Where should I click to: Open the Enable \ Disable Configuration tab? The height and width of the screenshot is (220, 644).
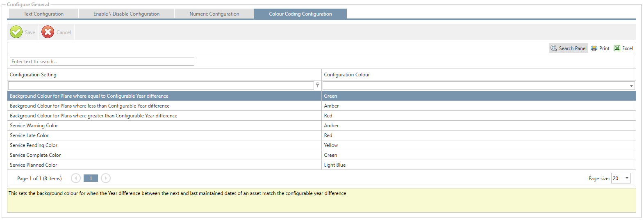pyautogui.click(x=126, y=14)
